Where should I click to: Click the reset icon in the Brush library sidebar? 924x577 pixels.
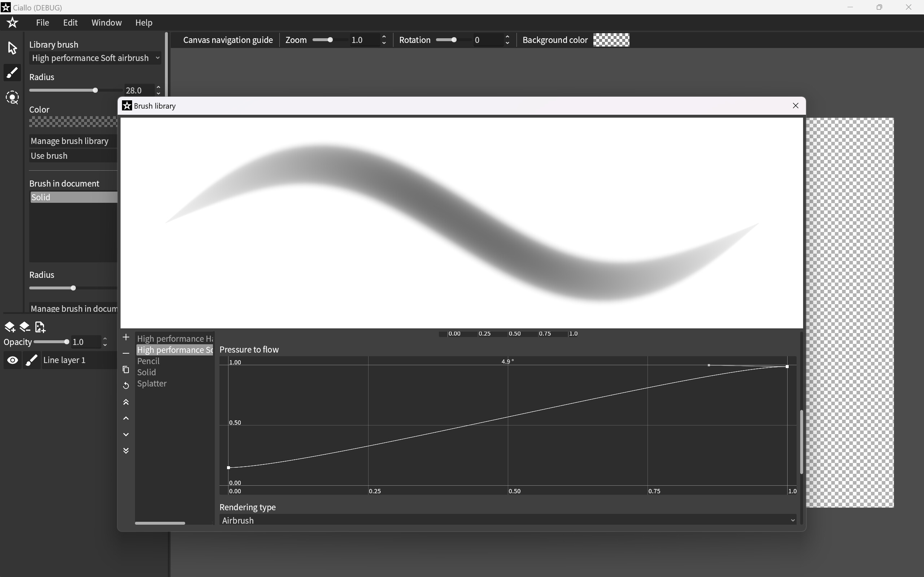point(126,385)
